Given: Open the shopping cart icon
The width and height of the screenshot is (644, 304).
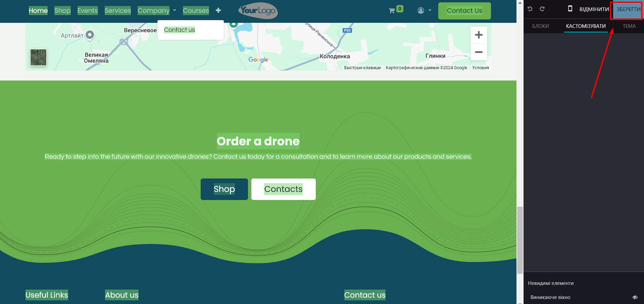Looking at the screenshot, I should click(392, 11).
